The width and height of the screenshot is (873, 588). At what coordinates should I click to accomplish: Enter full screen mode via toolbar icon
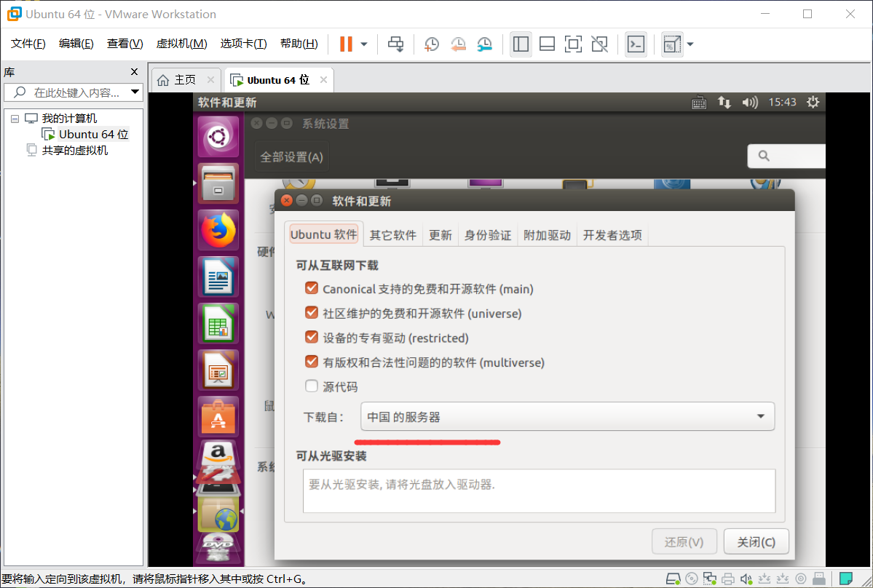[573, 44]
